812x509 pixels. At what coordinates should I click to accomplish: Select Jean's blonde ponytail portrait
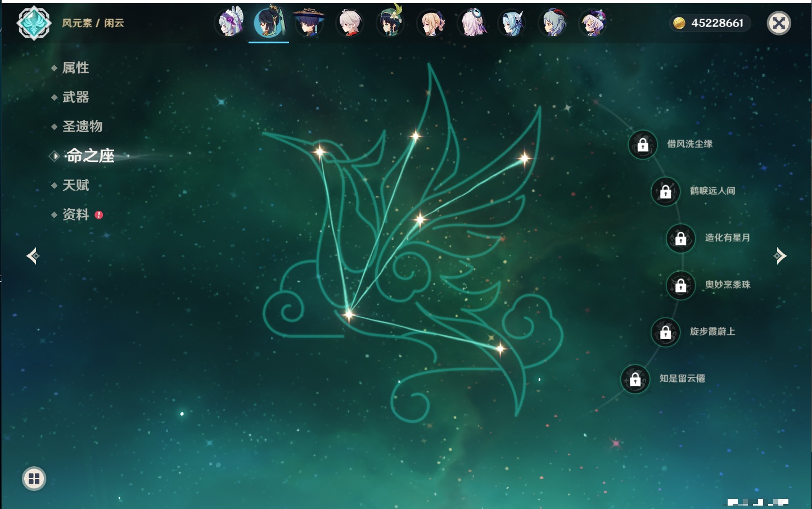coord(431,23)
